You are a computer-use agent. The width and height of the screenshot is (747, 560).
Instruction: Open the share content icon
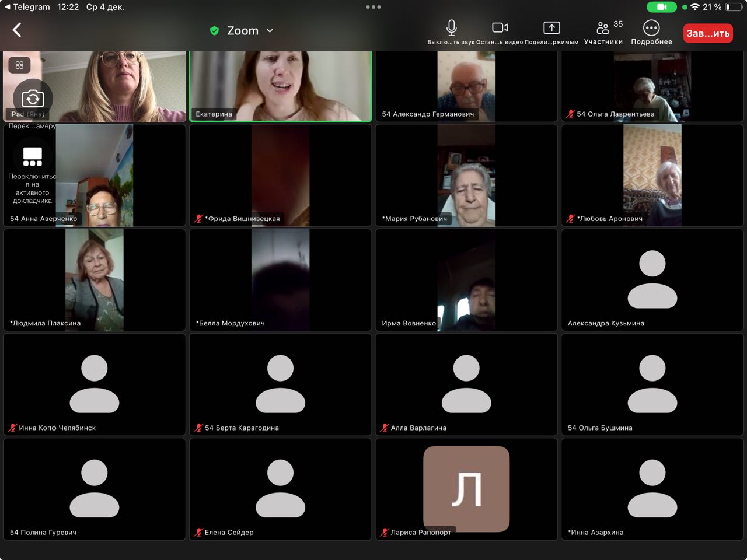(551, 28)
